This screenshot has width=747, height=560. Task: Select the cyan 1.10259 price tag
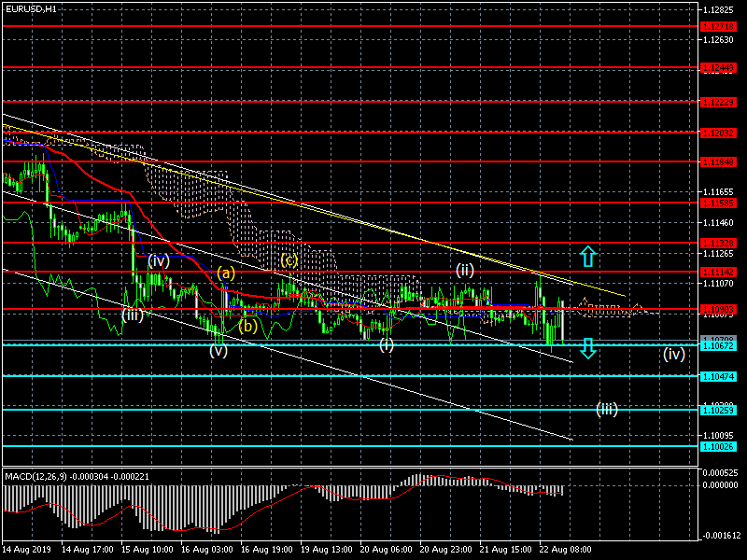[718, 410]
